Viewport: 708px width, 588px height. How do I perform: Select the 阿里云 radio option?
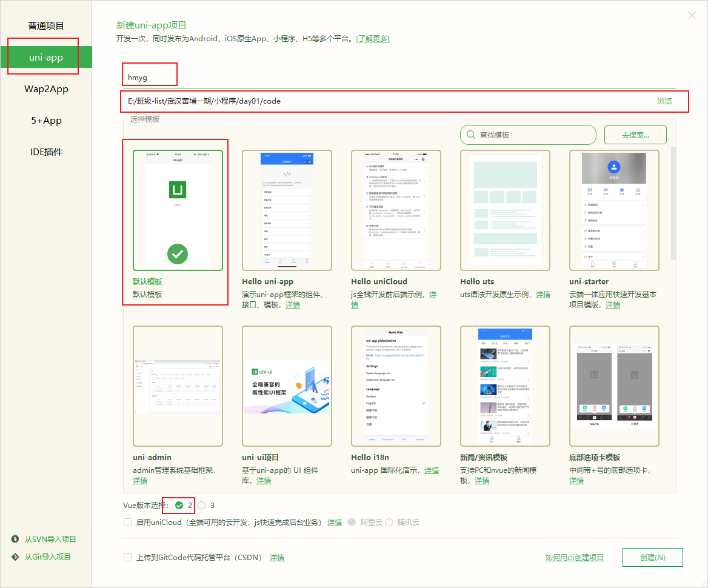tap(352, 522)
